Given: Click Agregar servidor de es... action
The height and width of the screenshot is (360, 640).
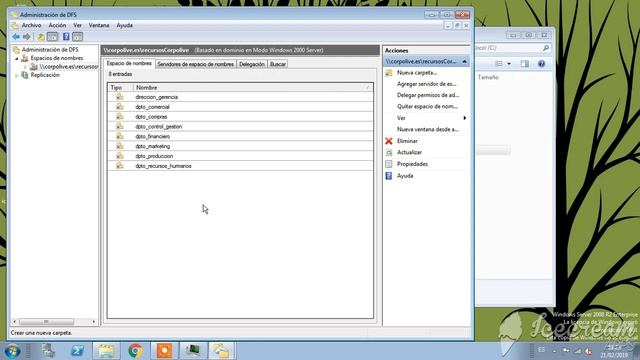Looking at the screenshot, I should [427, 84].
